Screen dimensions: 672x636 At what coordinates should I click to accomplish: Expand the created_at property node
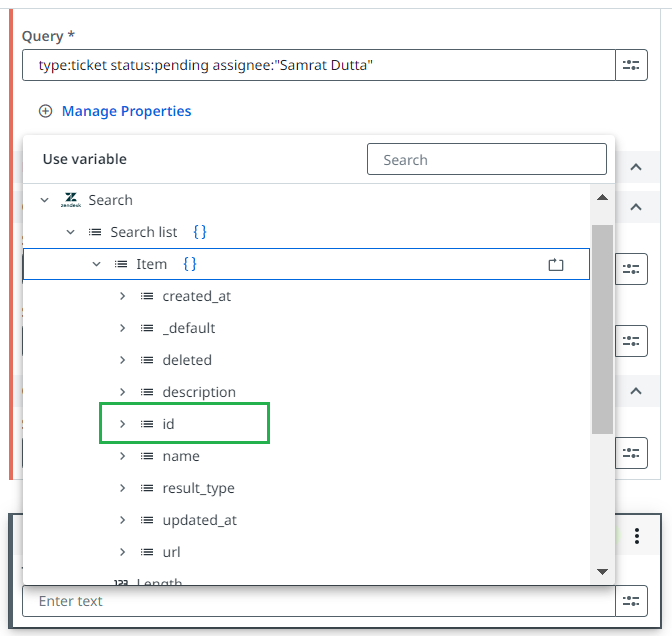tap(122, 296)
